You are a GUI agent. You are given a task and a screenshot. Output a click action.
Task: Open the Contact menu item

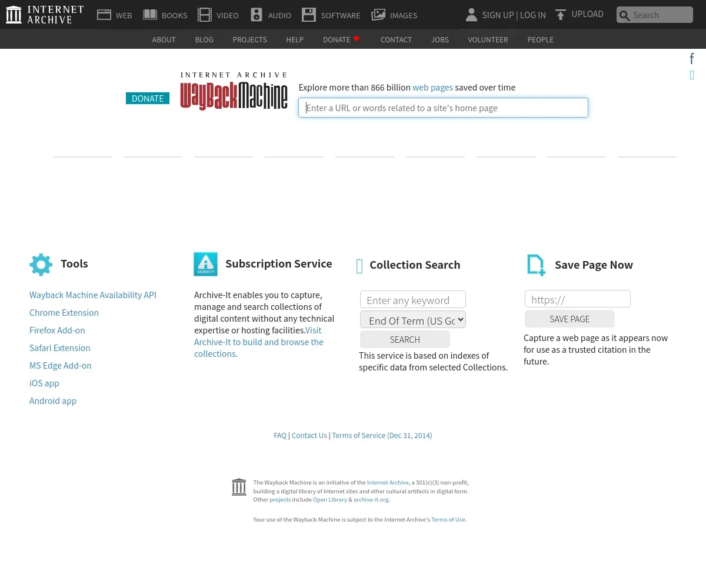396,39
